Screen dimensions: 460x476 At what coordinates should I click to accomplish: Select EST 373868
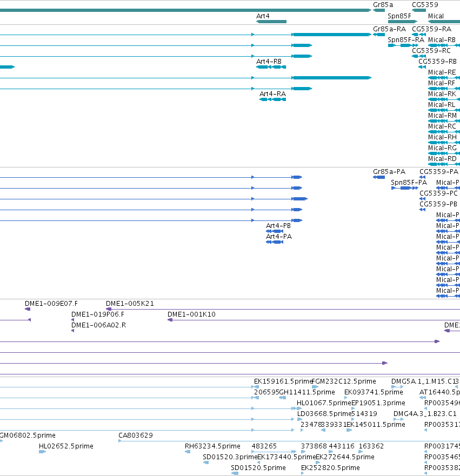303,452
